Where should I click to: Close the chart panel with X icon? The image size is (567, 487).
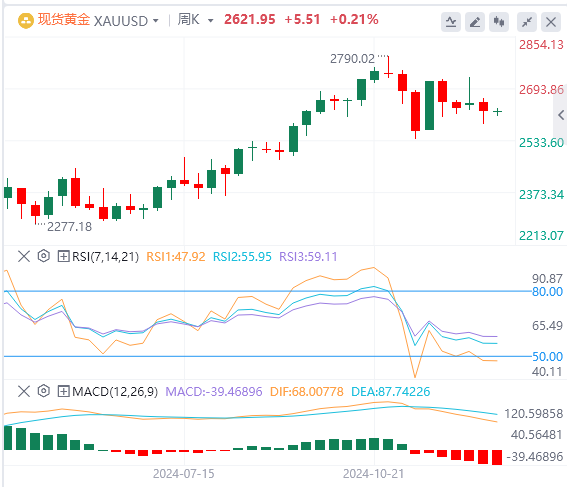(x=551, y=22)
